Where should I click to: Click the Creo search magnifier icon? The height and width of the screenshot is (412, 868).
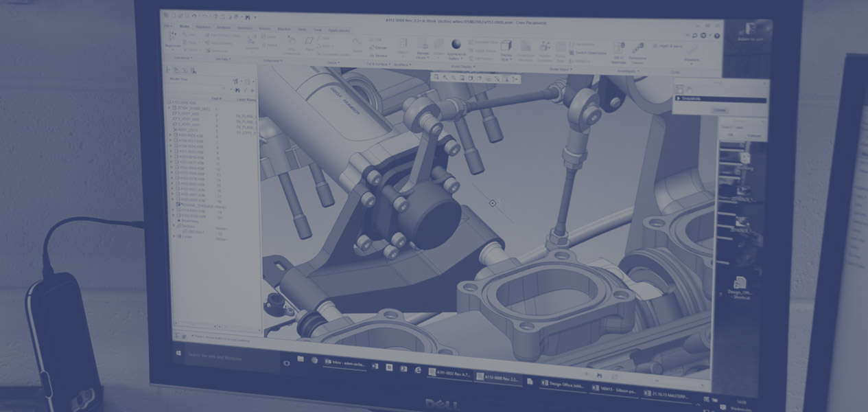click(x=695, y=35)
